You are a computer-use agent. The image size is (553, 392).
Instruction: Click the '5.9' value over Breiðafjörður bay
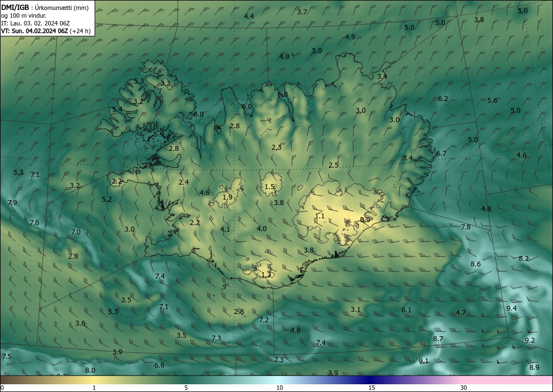coord(159,134)
